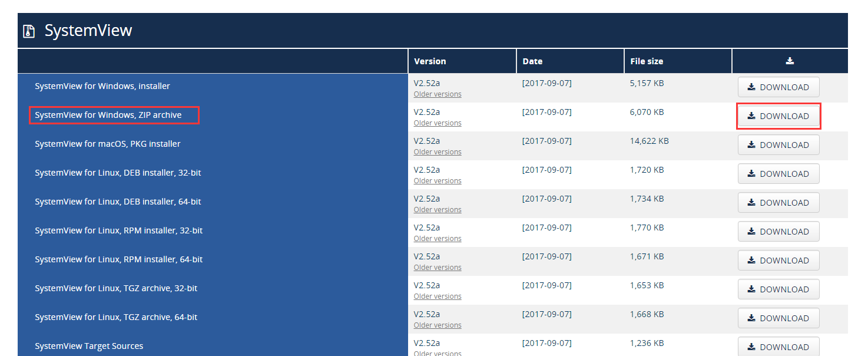The width and height of the screenshot is (868, 356).
Task: Download SystemView for Windows, installer
Action: coord(778,87)
